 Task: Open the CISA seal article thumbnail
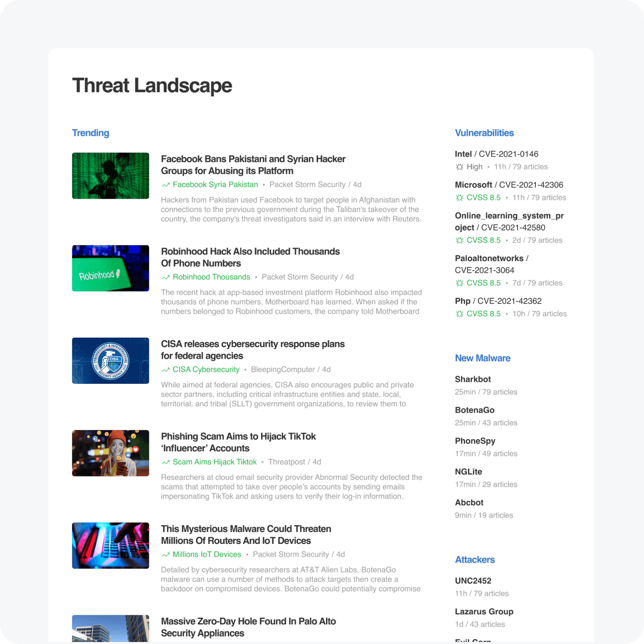point(111,361)
